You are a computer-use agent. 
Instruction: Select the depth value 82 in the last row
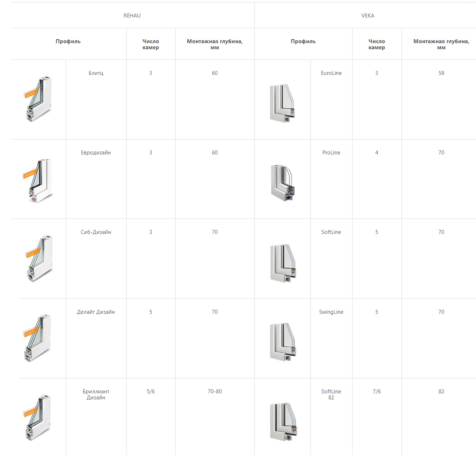tap(441, 391)
